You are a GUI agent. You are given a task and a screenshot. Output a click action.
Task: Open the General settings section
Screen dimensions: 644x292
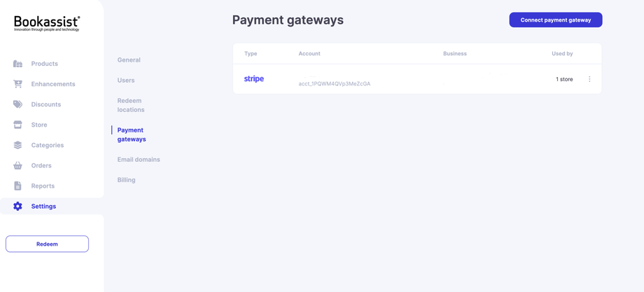coord(129,60)
